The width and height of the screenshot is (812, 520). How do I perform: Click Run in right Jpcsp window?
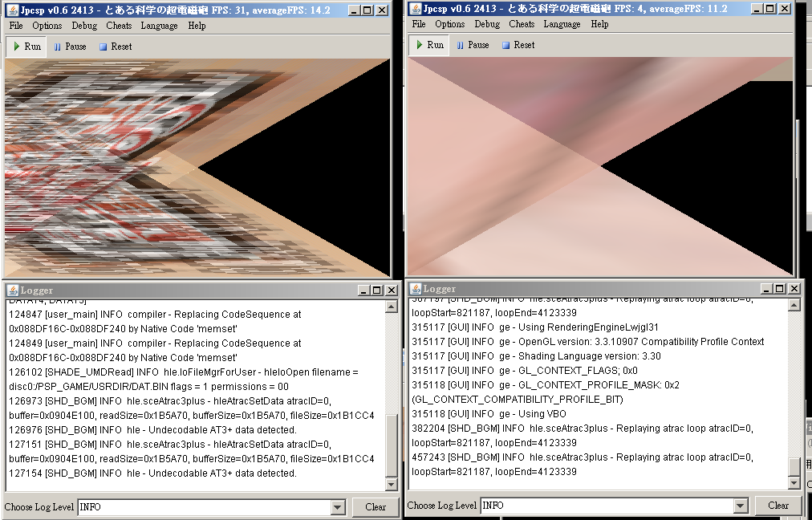430,45
